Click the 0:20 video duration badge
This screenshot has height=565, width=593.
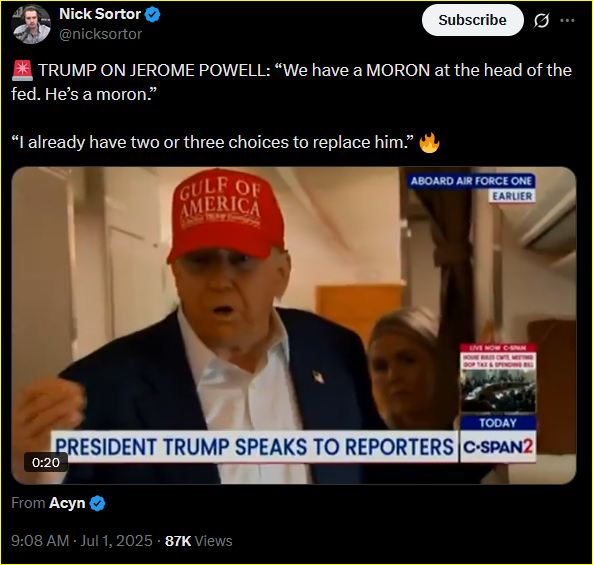click(46, 462)
